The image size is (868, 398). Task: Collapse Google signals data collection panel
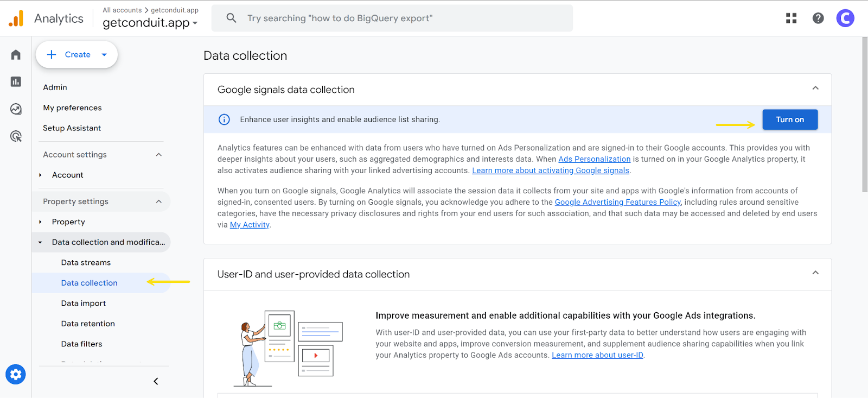click(x=815, y=89)
